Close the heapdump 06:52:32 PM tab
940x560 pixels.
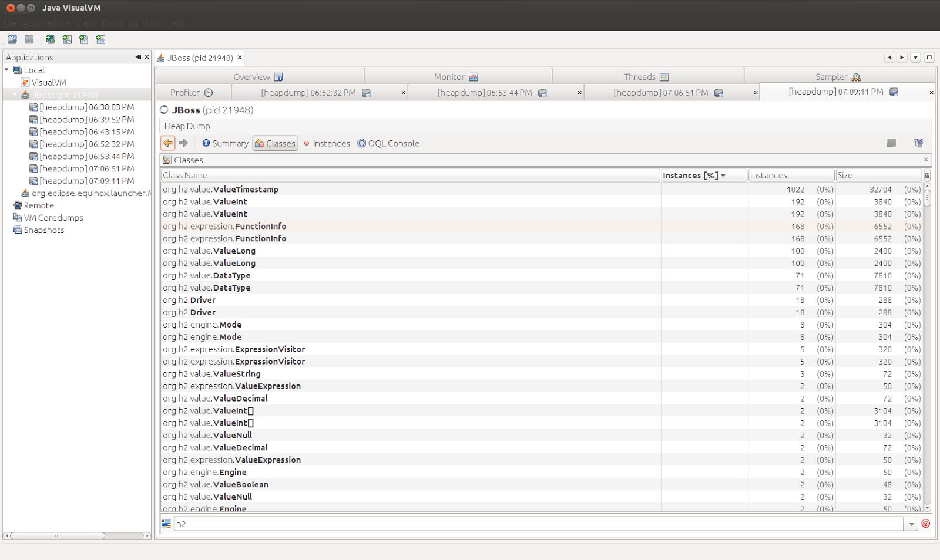pos(404,93)
